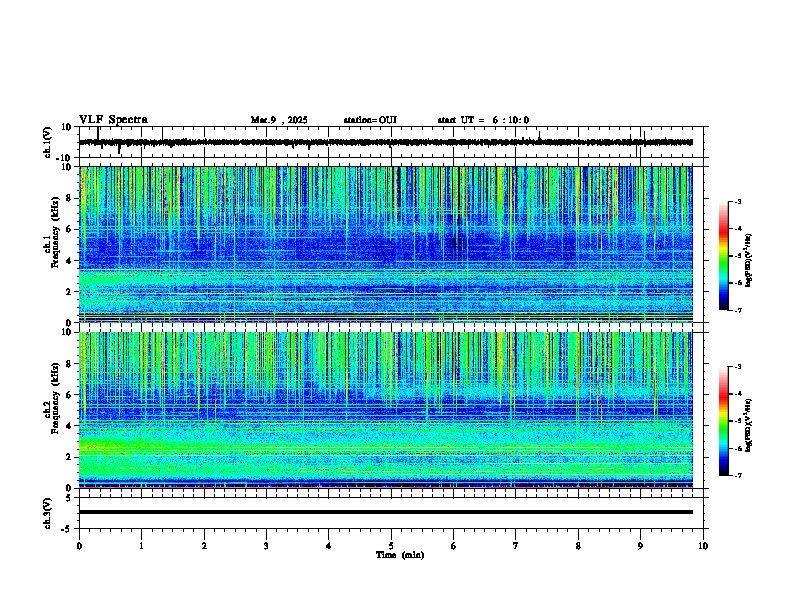Screen dimensions: 792x612
Task: Click time axis tick label "0"
Action: [x=79, y=546]
